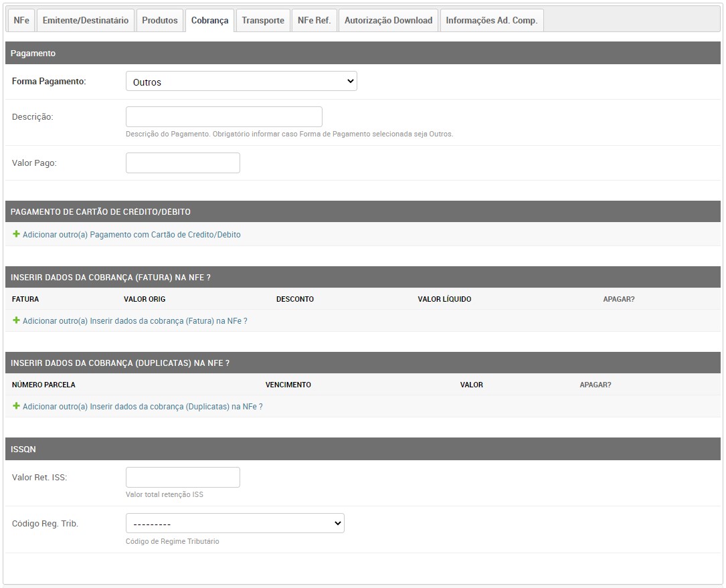Select the Autorização Download tab
Viewport: 726px width, 588px height.
click(388, 21)
